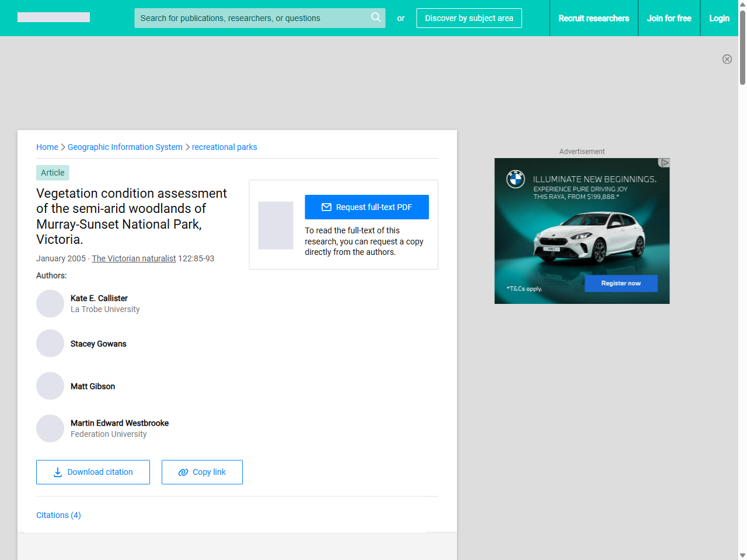Go to the Login page

click(x=719, y=18)
